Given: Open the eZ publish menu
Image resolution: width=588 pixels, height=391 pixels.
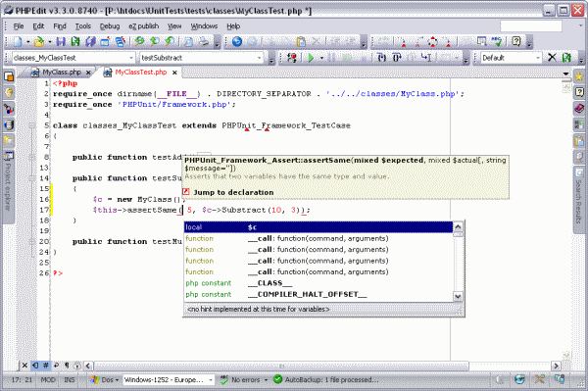Looking at the screenshot, I should pos(144,26).
